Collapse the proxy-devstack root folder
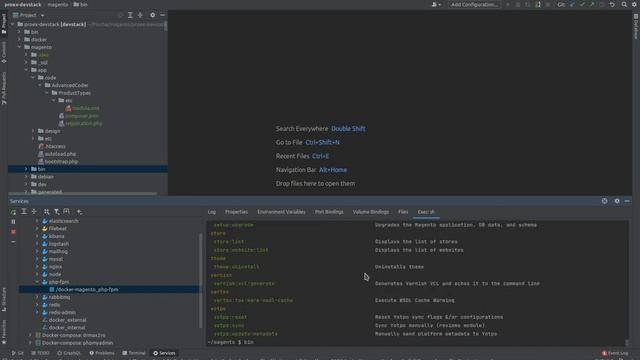This screenshot has width=640, height=360. pyautogui.click(x=12, y=24)
